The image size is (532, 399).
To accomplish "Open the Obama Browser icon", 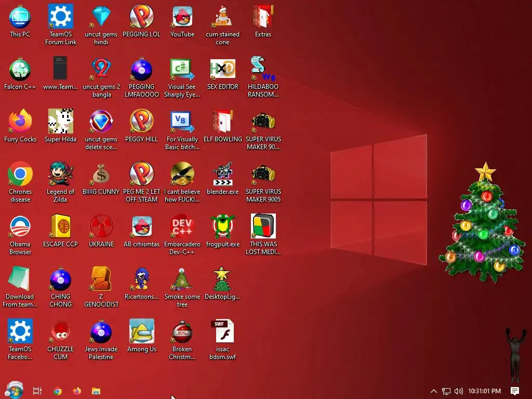I will [x=20, y=234].
